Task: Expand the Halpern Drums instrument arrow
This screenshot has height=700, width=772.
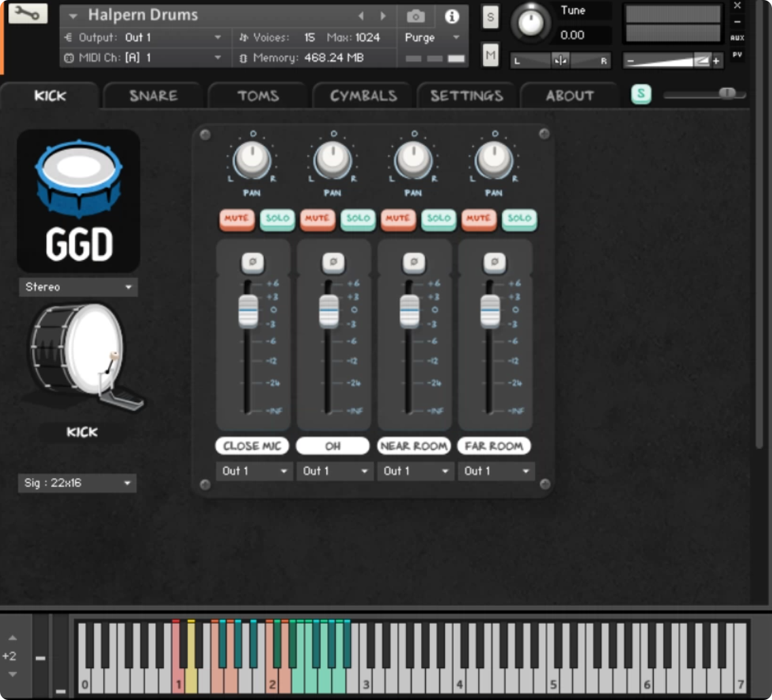Action: pos(73,16)
